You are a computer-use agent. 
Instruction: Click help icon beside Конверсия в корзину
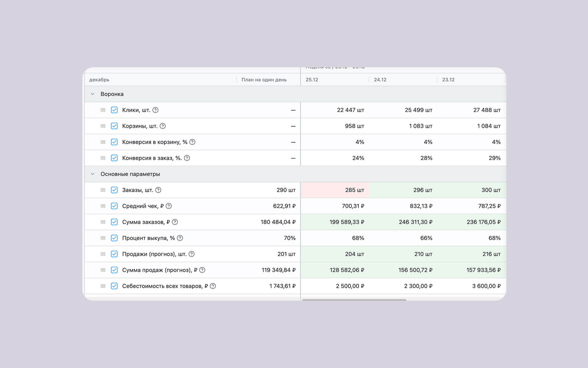point(192,142)
